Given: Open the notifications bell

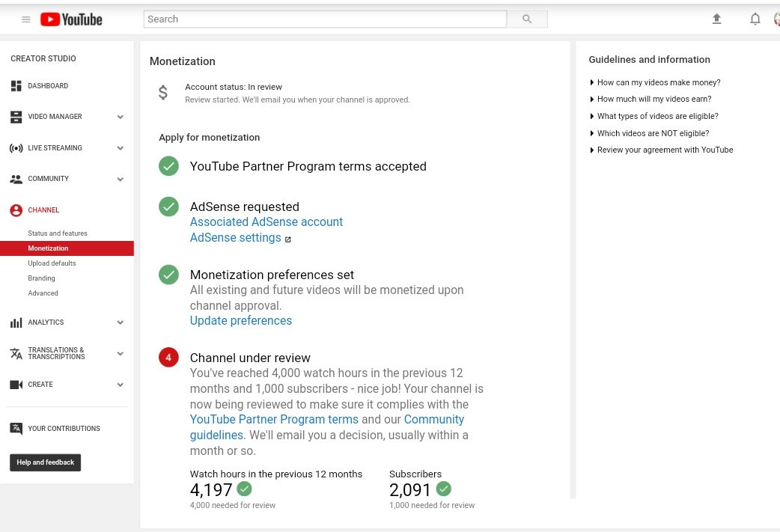Looking at the screenshot, I should pos(755,19).
